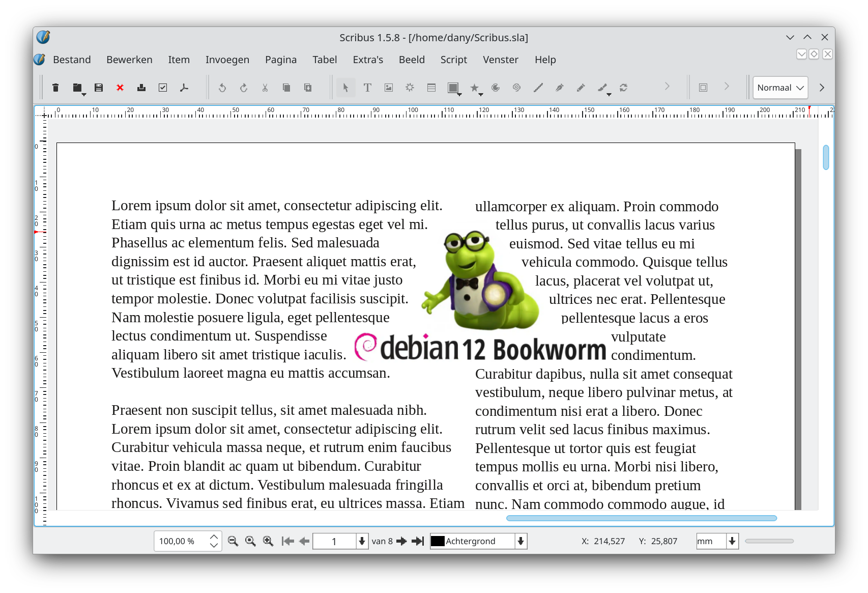
Task: Open the Venster menu
Action: pos(501,60)
